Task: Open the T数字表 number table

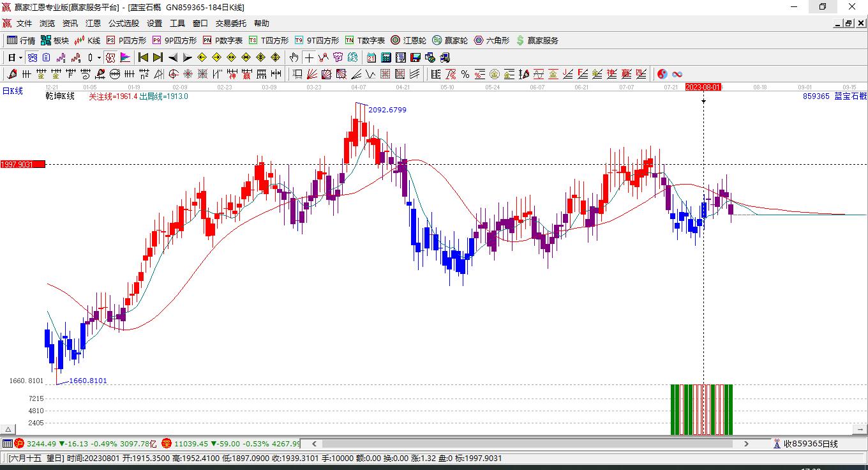Action: click(x=365, y=40)
